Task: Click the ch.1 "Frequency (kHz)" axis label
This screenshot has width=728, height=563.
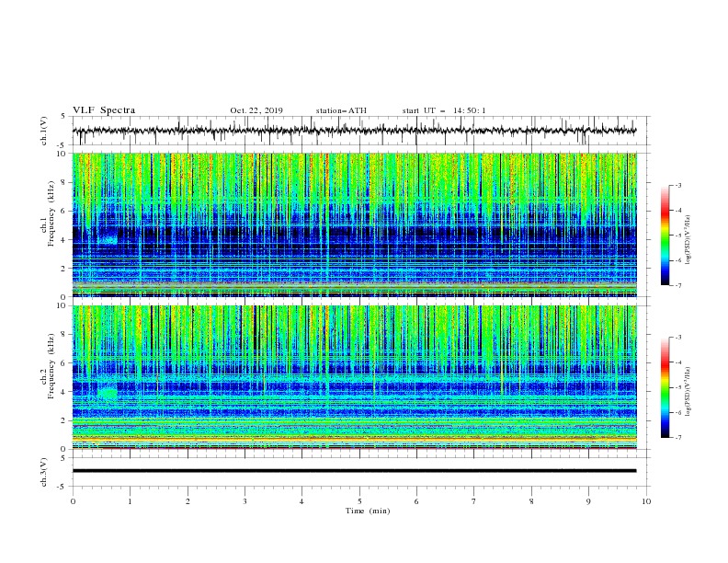Action: pyautogui.click(x=51, y=214)
